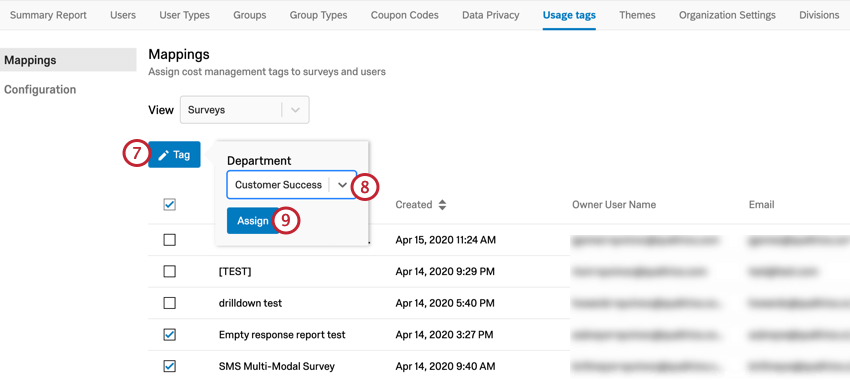850x380 pixels.
Task: Open the Data Privacy tab
Action: point(491,15)
